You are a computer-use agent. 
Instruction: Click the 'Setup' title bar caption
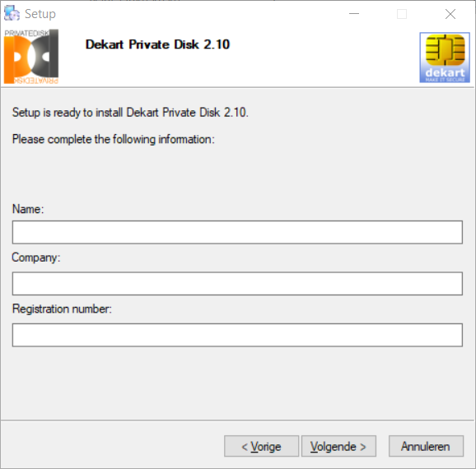[40, 14]
